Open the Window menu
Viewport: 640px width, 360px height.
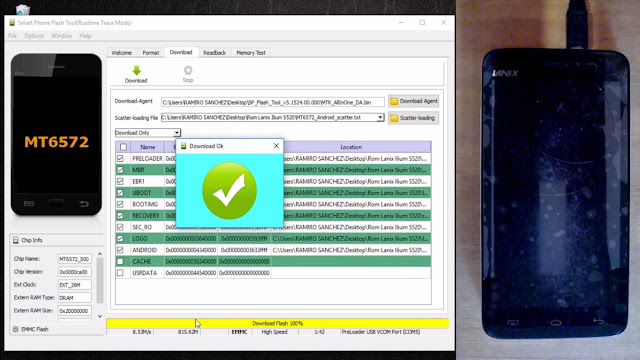(62, 36)
